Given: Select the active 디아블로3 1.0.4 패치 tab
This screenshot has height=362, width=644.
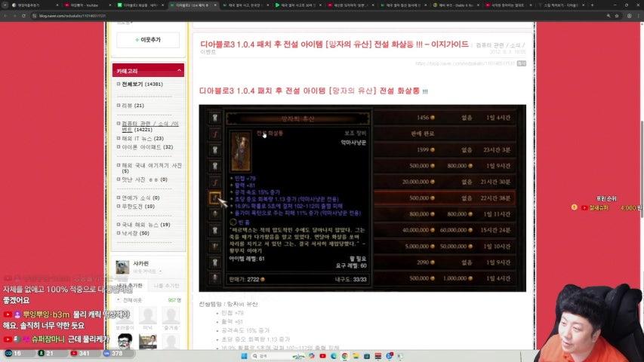Looking at the screenshot, I should point(193,5).
